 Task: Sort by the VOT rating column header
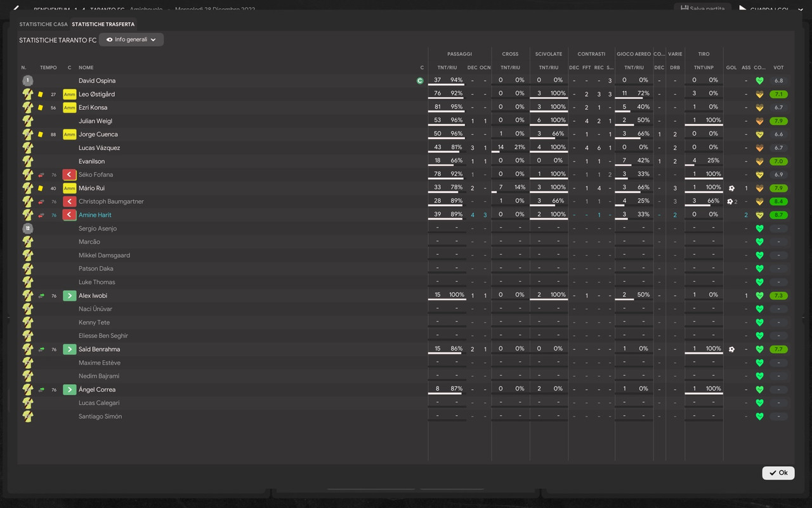[x=778, y=67]
